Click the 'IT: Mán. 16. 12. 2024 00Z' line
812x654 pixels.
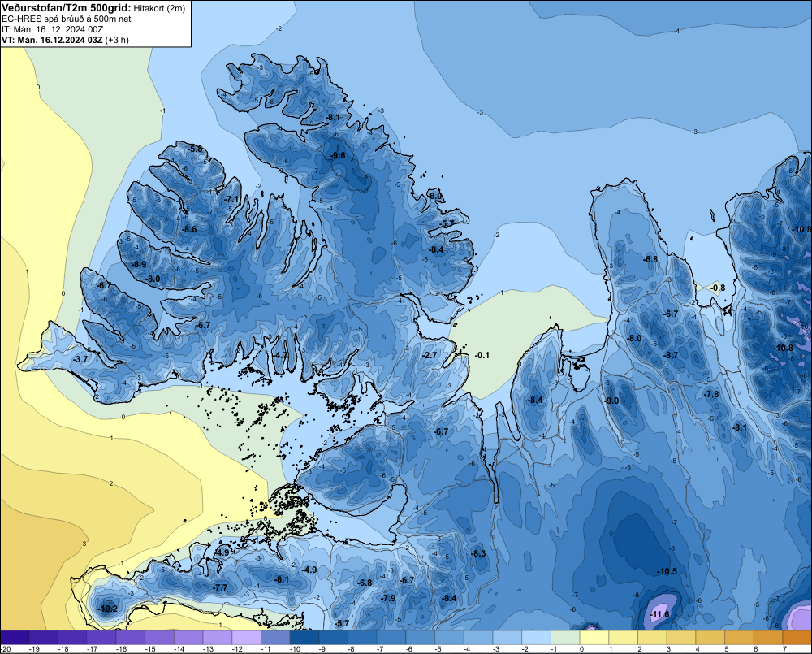click(52, 29)
